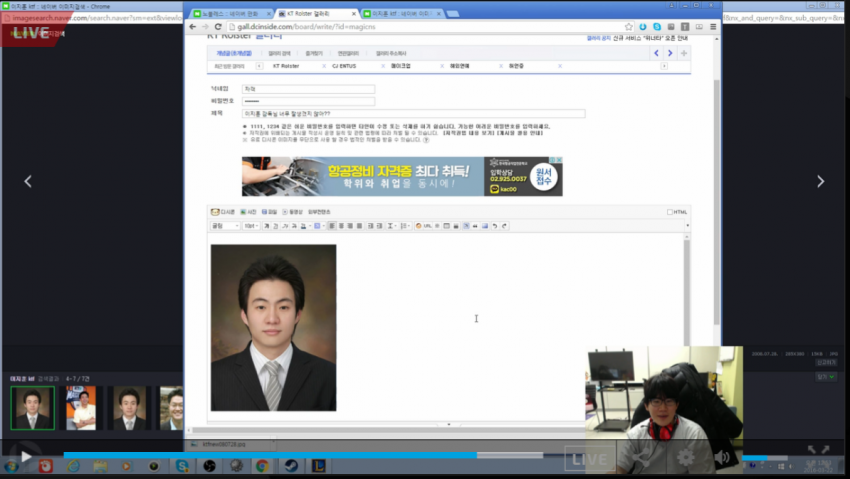Click the Steam icon in the taskbar

(x=288, y=465)
